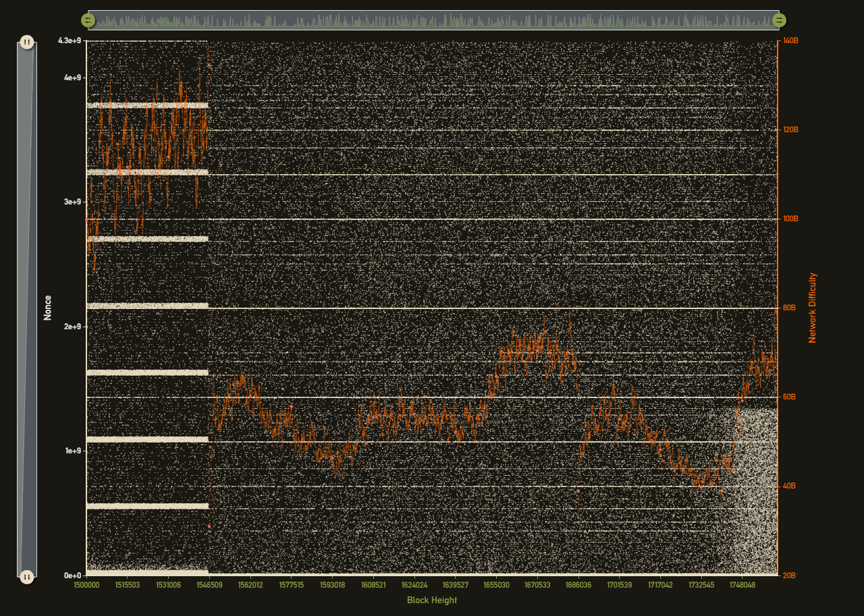The image size is (864, 616).
Task: Click the bottom handle of the vertical nonce slider
Action: click(26, 577)
